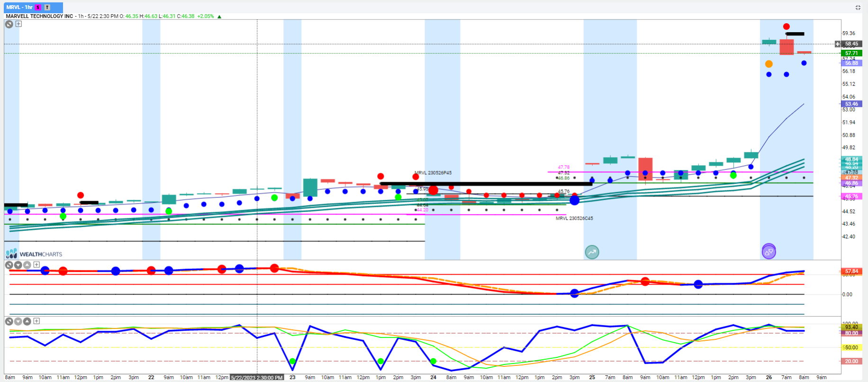Click the 0.00 oscillator zero label
The width and height of the screenshot is (868, 382).
[x=847, y=294]
